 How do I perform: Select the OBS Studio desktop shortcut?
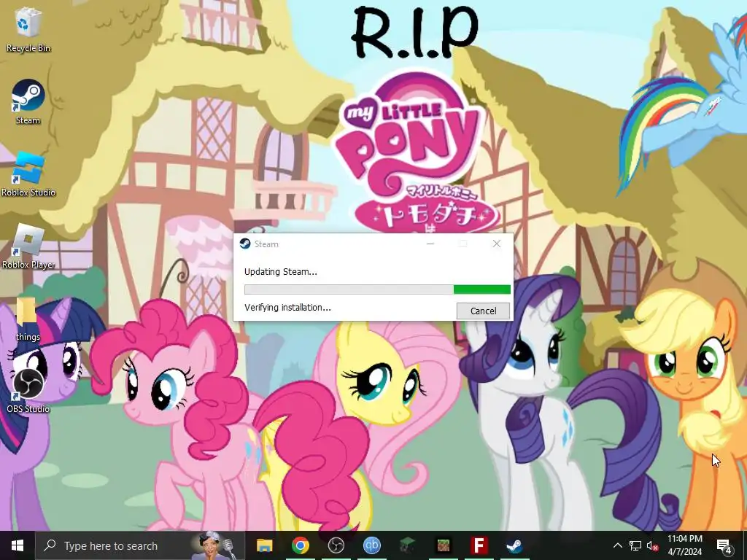click(x=28, y=392)
